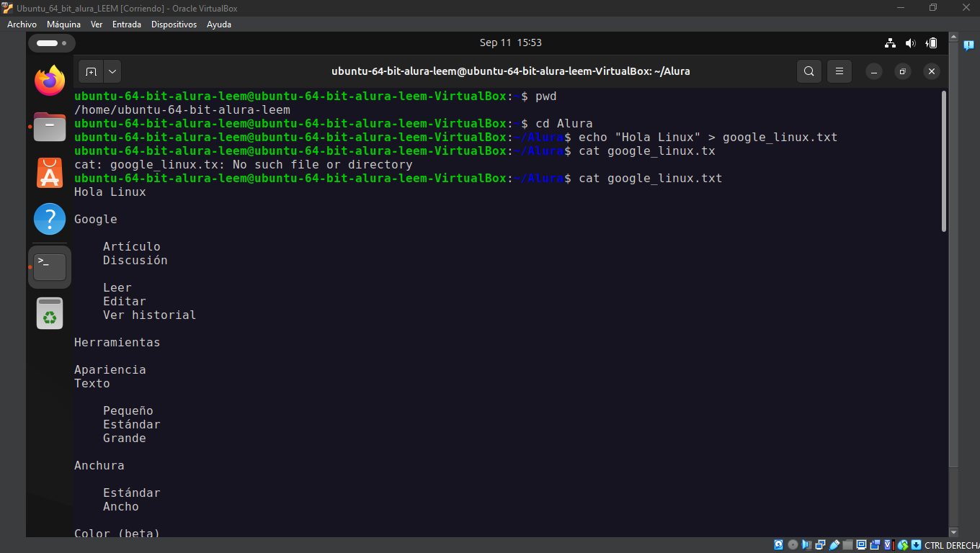The height and width of the screenshot is (553, 980).
Task: Click the network adapter indicator
Action: pos(821,545)
